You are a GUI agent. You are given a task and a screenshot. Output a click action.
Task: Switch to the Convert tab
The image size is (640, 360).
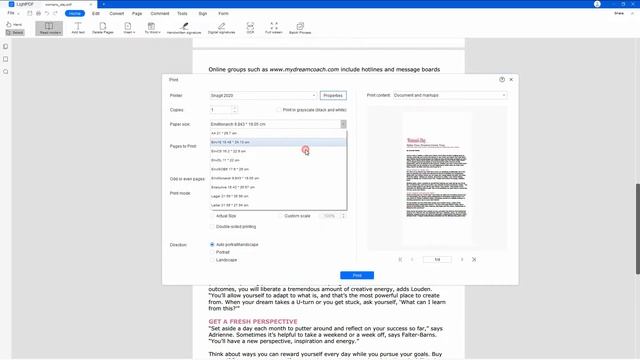[x=117, y=13]
